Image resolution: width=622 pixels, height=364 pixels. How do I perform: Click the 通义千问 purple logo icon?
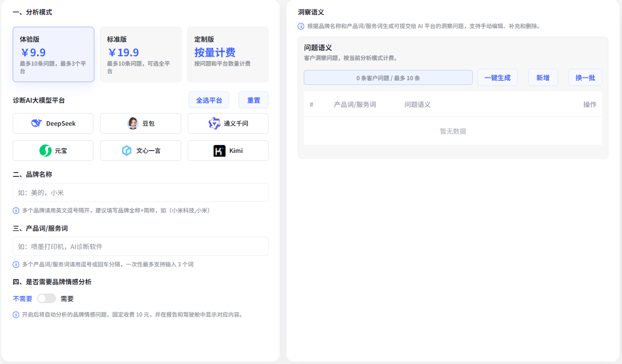click(x=215, y=123)
